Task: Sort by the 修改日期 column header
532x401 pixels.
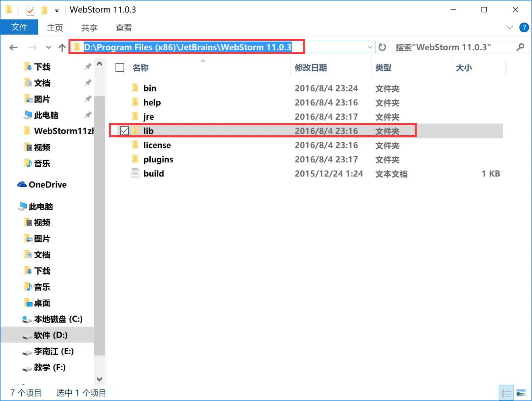Action: (x=311, y=68)
